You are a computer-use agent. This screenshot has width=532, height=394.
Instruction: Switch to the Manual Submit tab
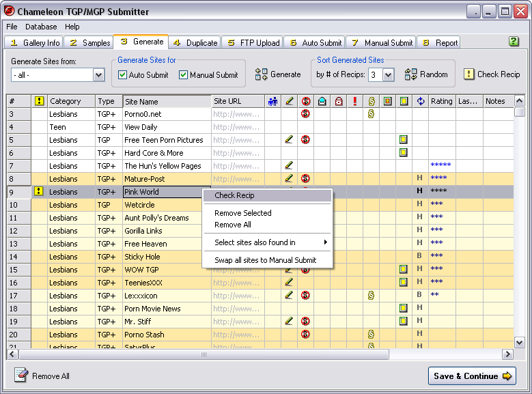coord(381,43)
